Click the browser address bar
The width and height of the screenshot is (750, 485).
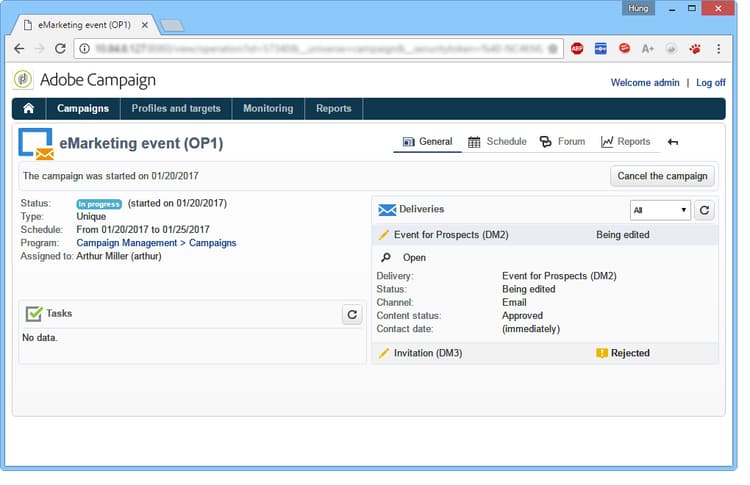click(318, 48)
